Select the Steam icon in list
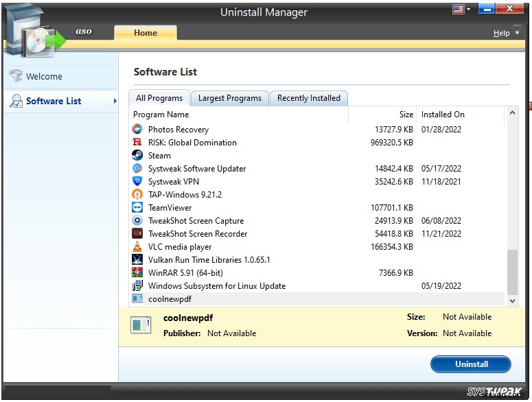This screenshot has width=532, height=402. [x=137, y=156]
